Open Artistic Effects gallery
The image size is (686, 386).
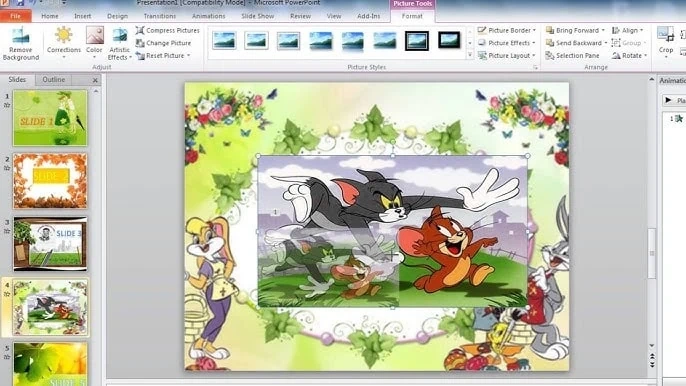tap(119, 44)
